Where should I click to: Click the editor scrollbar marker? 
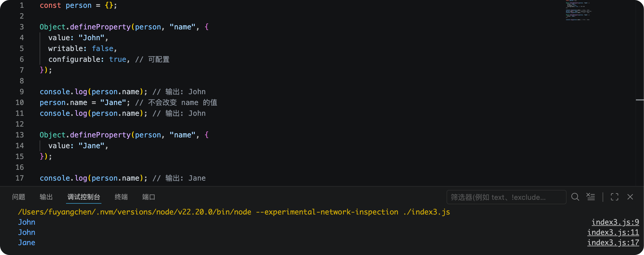(639, 100)
